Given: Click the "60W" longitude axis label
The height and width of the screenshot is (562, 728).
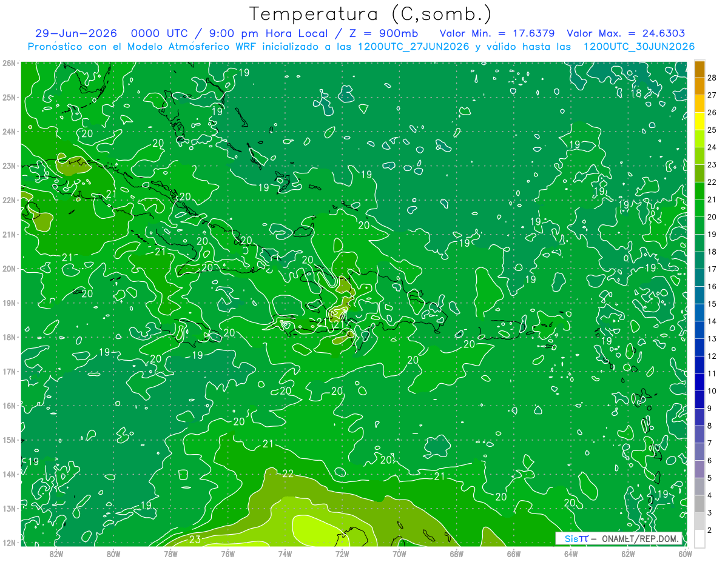Looking at the screenshot, I should point(685,554).
